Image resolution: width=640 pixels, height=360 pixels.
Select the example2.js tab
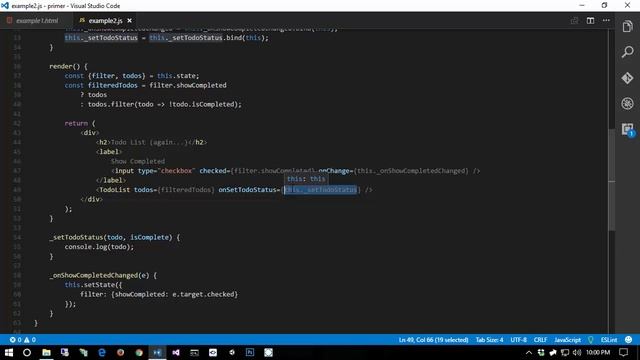click(105, 20)
